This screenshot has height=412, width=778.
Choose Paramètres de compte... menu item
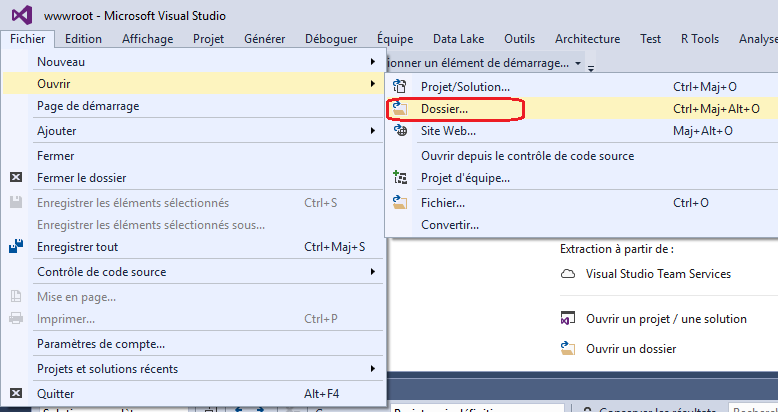pyautogui.click(x=101, y=344)
